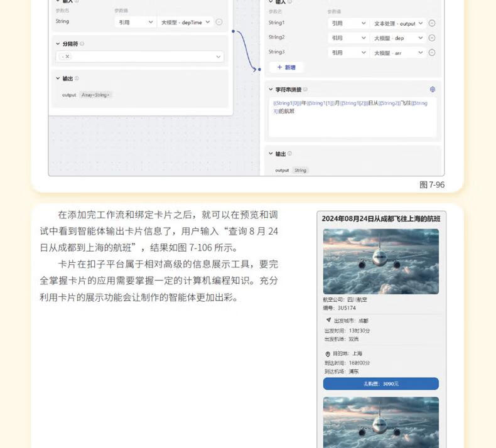Open the 引用 dropdown for String2
This screenshot has height=448, width=496.
(348, 38)
